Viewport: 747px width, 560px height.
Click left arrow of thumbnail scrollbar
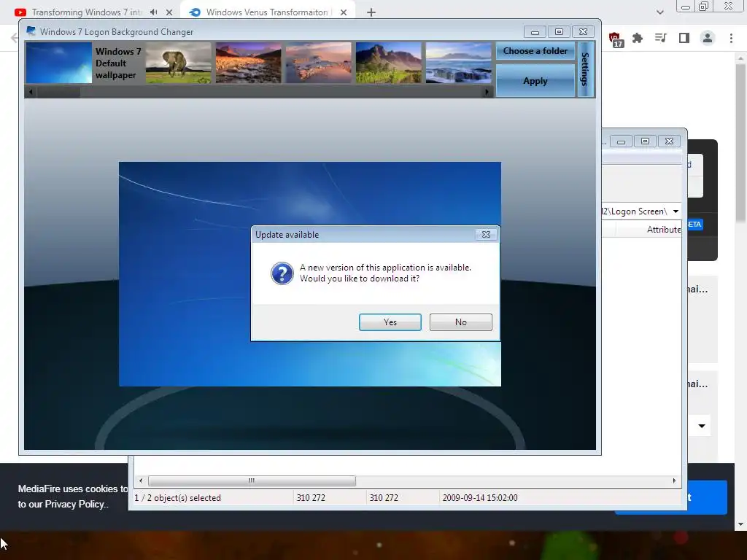(x=31, y=92)
